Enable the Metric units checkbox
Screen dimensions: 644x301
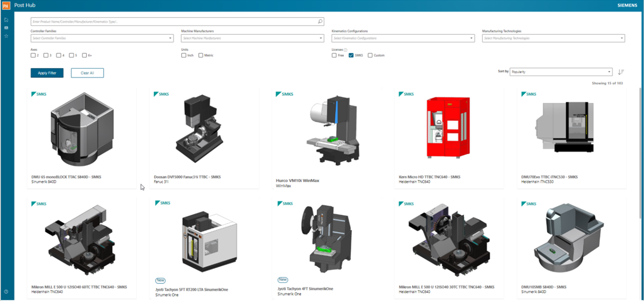(201, 55)
